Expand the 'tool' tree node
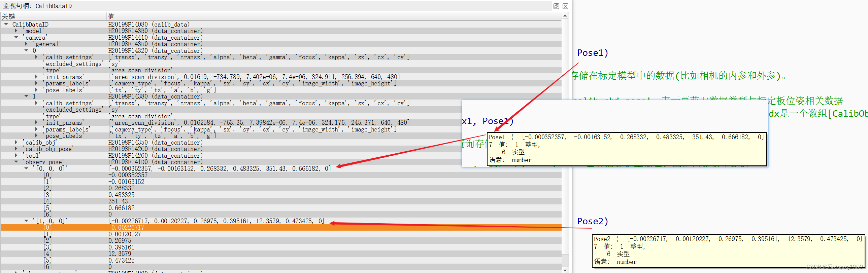Screen dimensions: 868x273 [16, 156]
